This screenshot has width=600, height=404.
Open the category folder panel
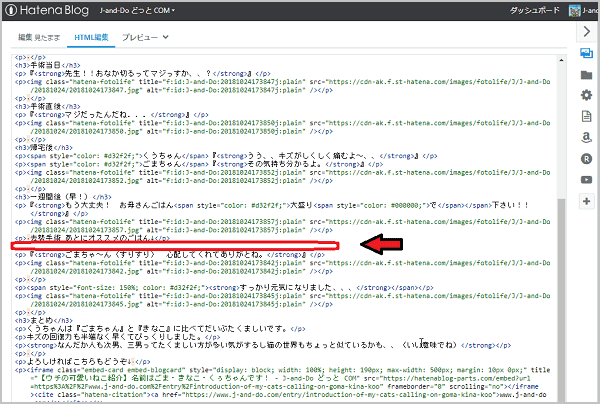[586, 75]
